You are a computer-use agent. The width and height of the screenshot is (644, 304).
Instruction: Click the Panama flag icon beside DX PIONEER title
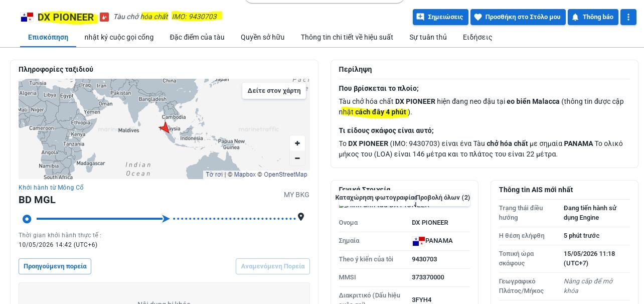point(27,17)
